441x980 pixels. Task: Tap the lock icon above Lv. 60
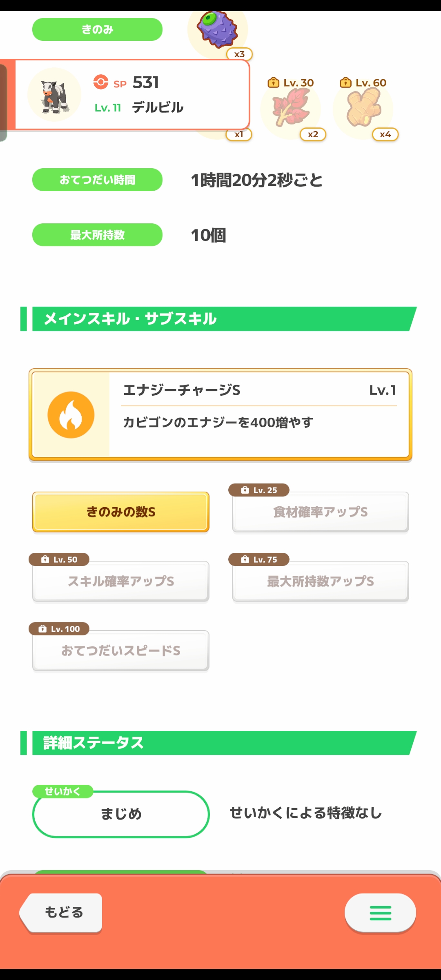click(x=345, y=82)
